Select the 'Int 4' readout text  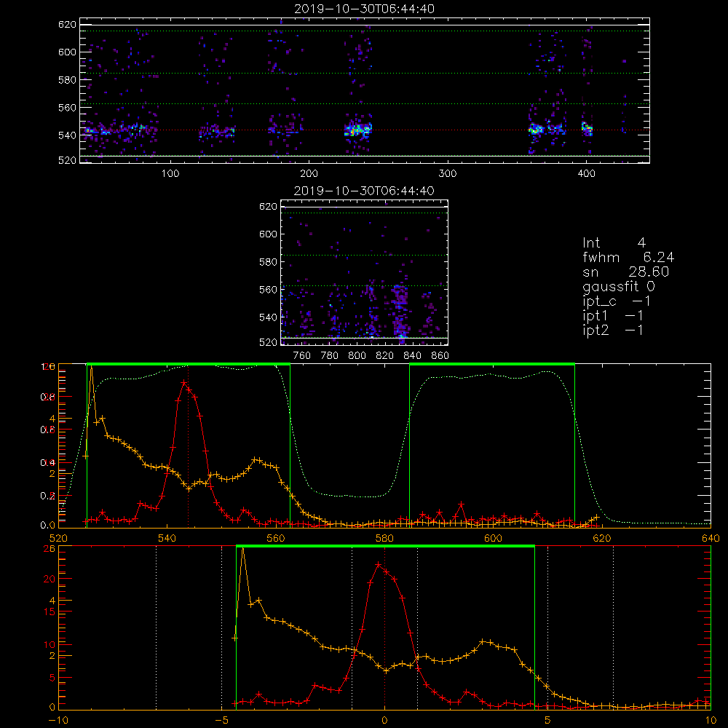[614, 243]
